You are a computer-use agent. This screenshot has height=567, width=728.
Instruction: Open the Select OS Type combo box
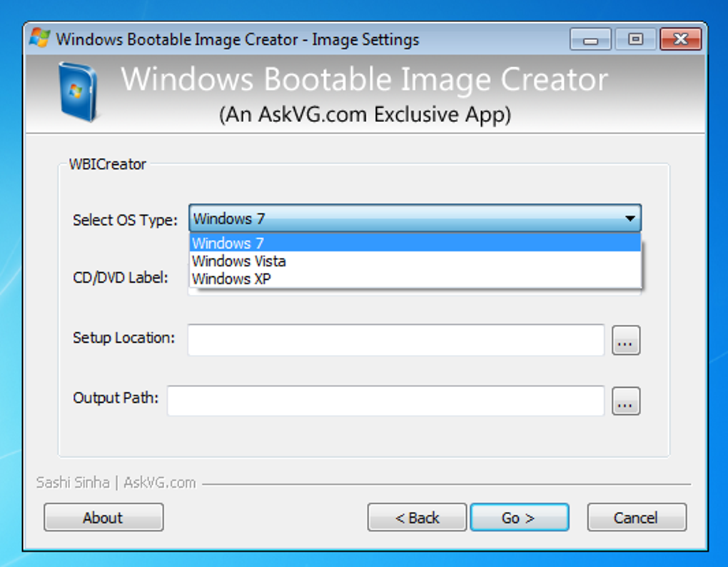415,219
